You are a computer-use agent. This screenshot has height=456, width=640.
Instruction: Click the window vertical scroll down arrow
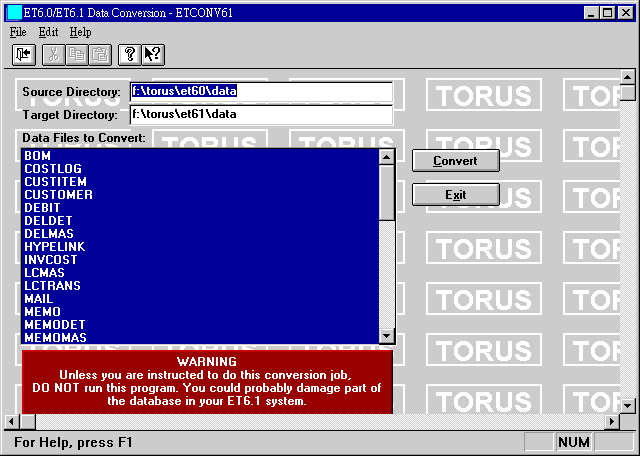click(x=627, y=406)
